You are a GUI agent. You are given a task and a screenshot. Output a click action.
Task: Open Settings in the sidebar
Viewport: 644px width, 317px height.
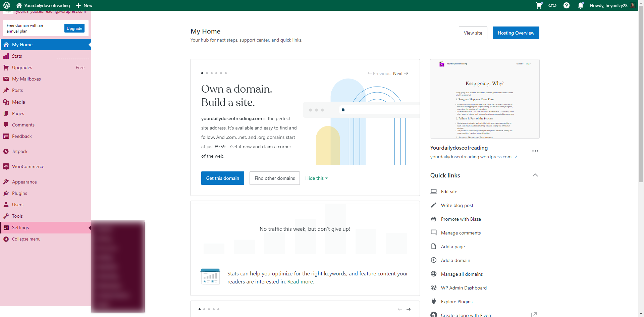click(46, 227)
